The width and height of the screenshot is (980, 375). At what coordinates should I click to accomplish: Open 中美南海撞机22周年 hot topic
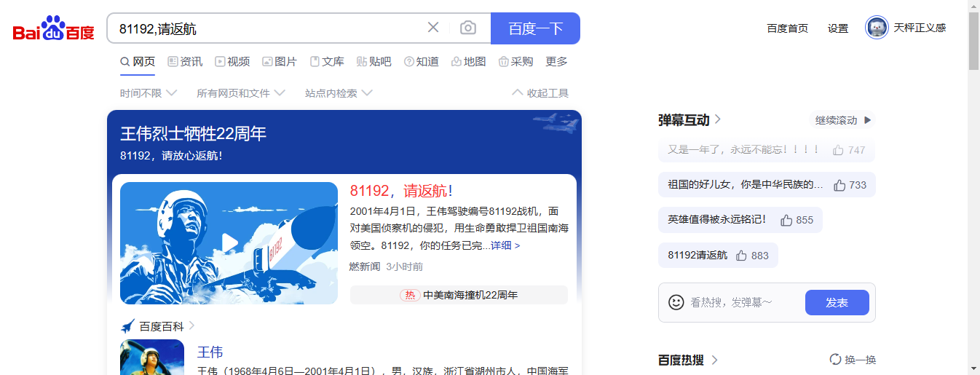pos(470,295)
